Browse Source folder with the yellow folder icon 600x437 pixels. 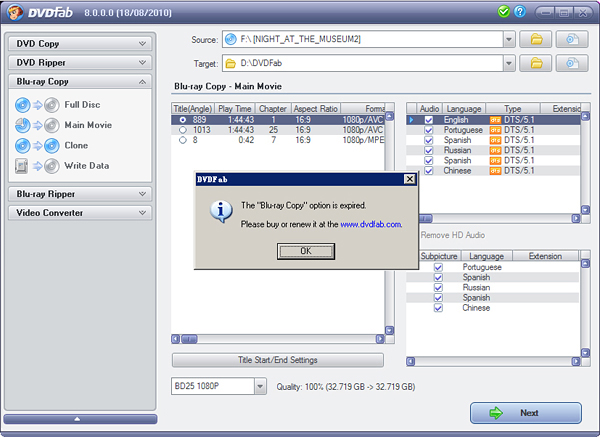click(x=536, y=39)
